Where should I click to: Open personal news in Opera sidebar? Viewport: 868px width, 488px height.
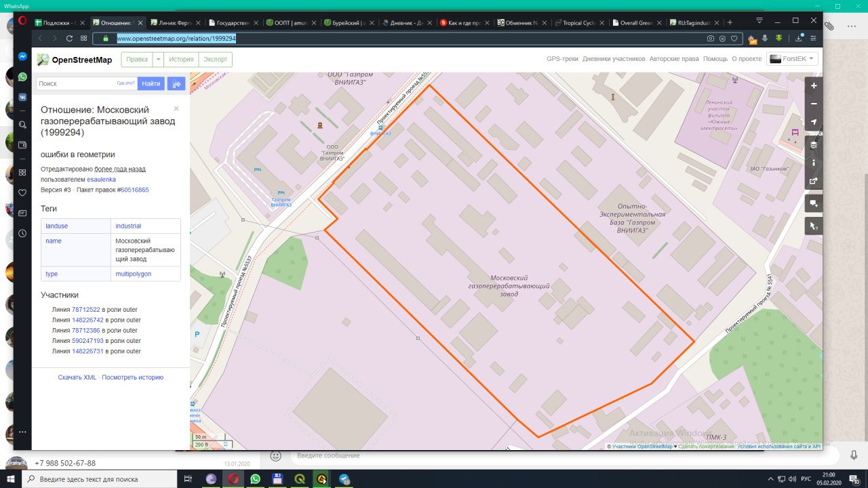point(22,213)
